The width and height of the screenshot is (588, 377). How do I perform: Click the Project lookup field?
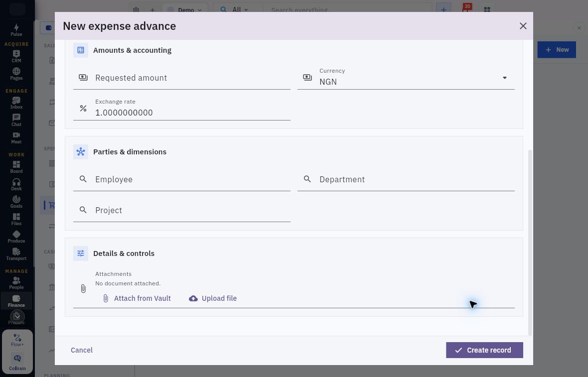[x=181, y=211]
